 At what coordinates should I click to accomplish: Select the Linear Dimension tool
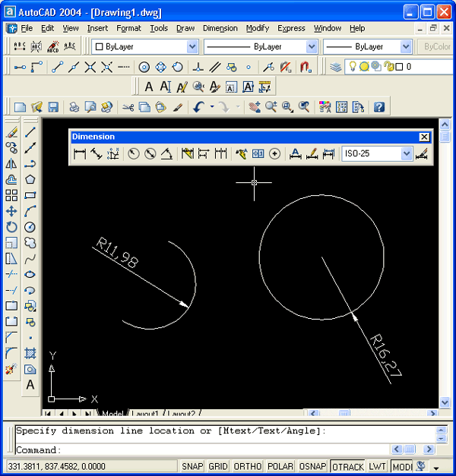click(x=79, y=154)
